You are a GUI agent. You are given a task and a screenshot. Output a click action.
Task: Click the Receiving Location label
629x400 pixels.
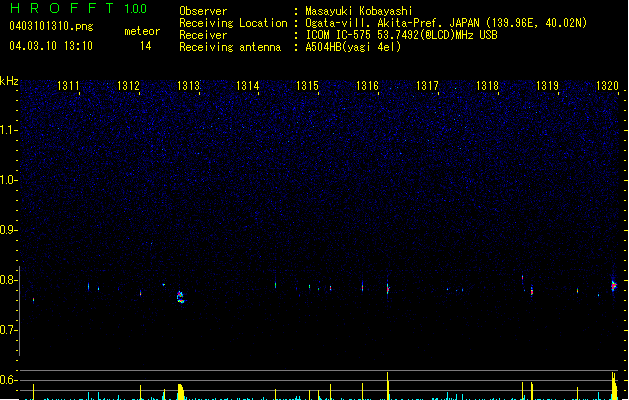[233, 23]
